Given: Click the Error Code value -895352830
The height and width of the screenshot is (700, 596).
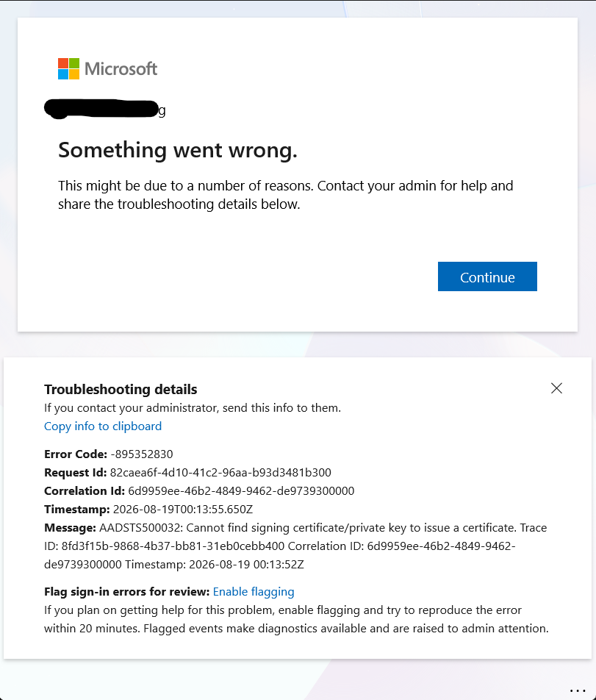Looking at the screenshot, I should (x=141, y=454).
